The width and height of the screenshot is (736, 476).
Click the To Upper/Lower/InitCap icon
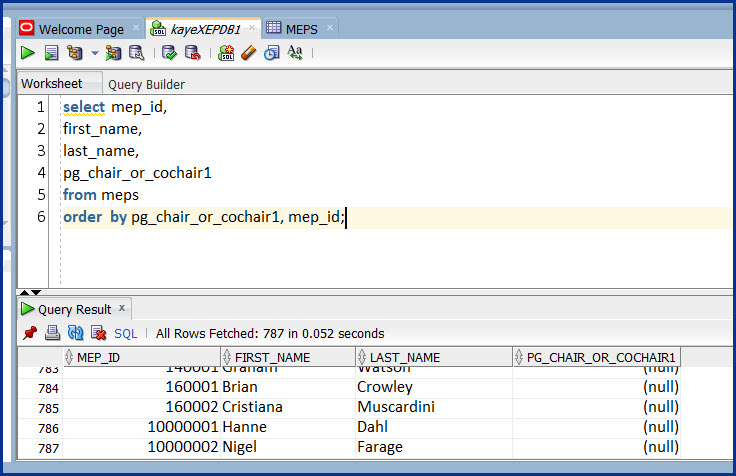pos(295,53)
